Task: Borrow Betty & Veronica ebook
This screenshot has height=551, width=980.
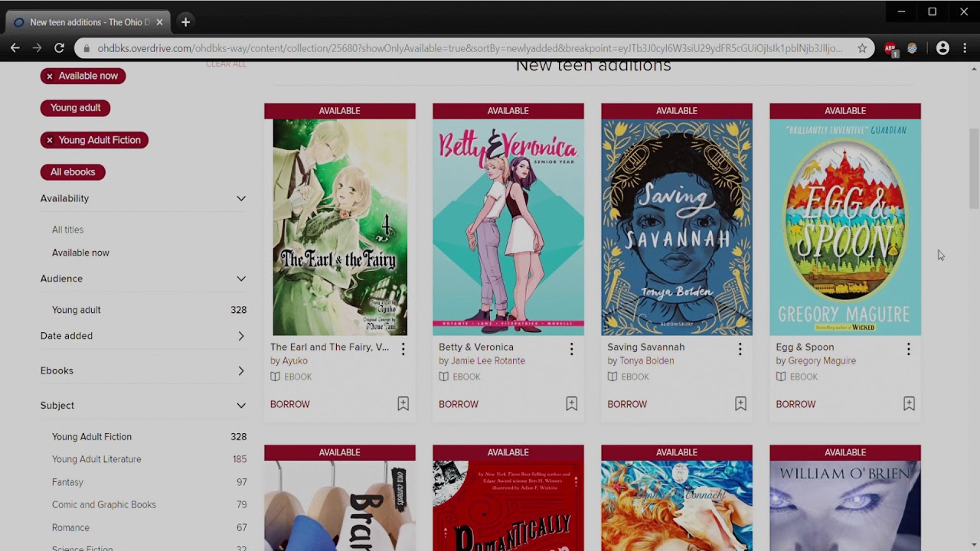Action: pyautogui.click(x=459, y=404)
